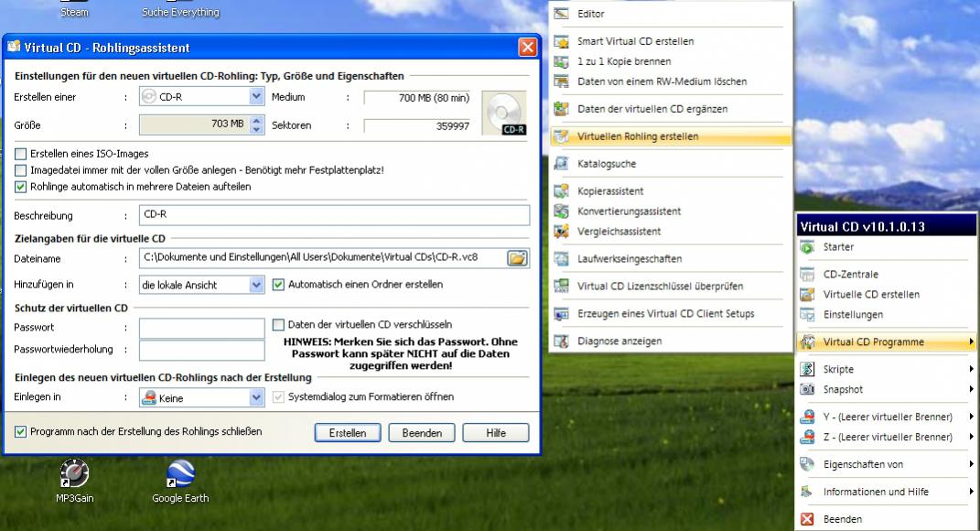Click the Virtuelle CD erstellen icon
980x531 pixels.
[807, 295]
